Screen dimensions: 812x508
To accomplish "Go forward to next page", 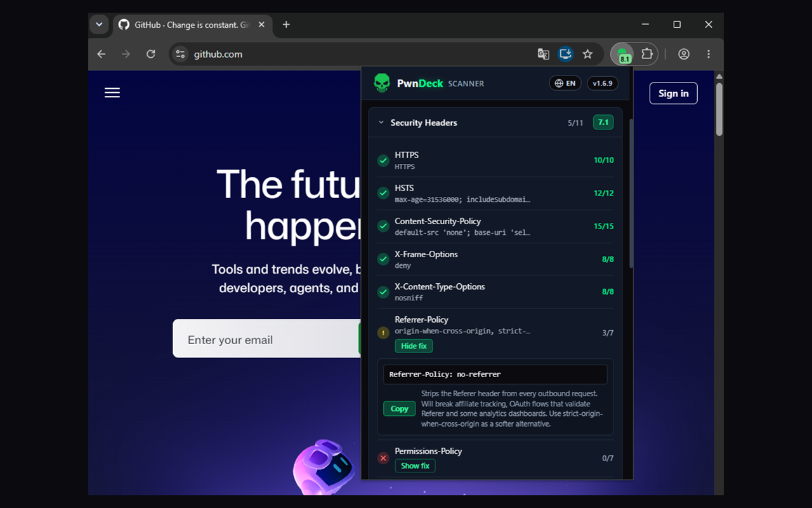I will 126,54.
